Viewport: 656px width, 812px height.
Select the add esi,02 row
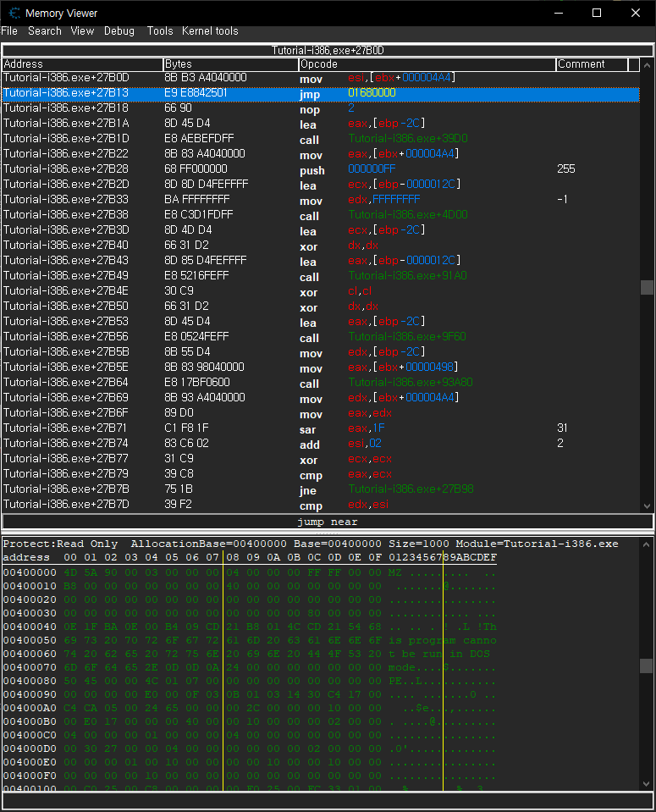[x=321, y=444]
